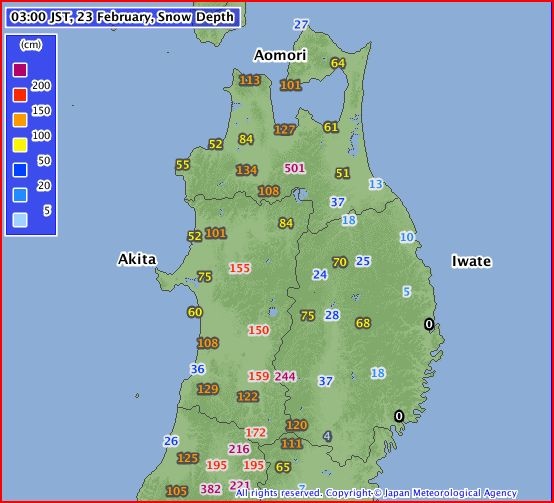Click the orange legend color swatch
The image size is (554, 503).
[x=20, y=120]
